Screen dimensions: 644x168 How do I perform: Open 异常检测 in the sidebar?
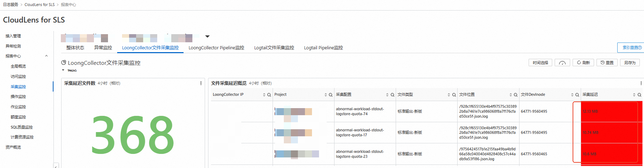coord(13,46)
